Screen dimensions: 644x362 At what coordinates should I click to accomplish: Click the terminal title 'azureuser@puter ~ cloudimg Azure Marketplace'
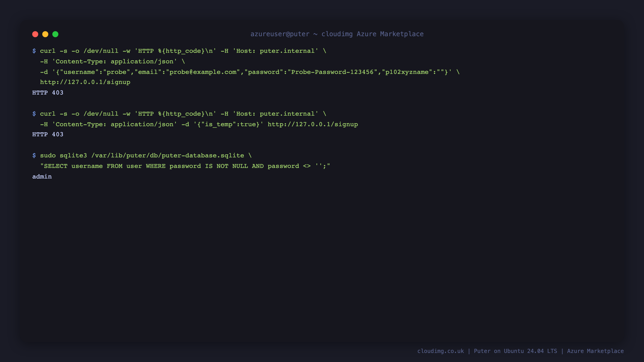click(337, 34)
